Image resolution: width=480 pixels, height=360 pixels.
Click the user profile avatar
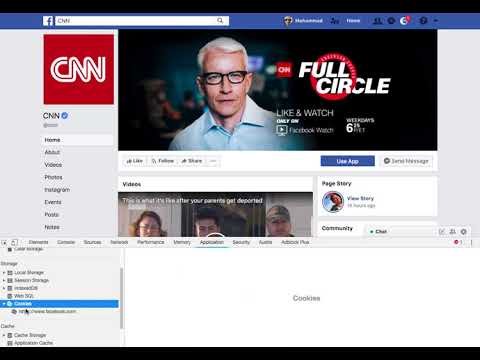288,21
